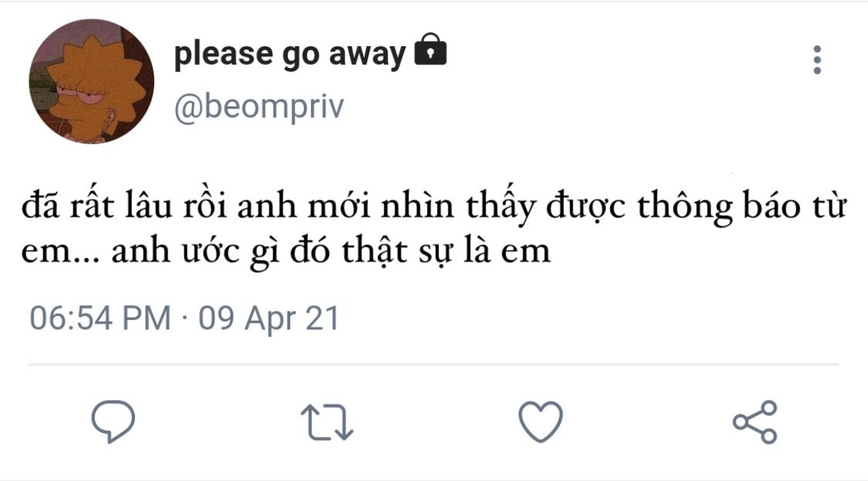Click the 06:54 PM timestamp
The image size is (868, 481).
tap(100, 318)
